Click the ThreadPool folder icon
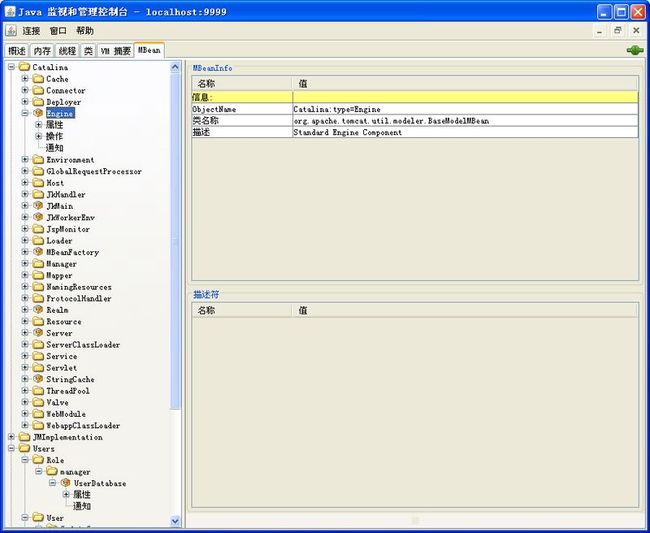650x533 pixels. (x=38, y=390)
